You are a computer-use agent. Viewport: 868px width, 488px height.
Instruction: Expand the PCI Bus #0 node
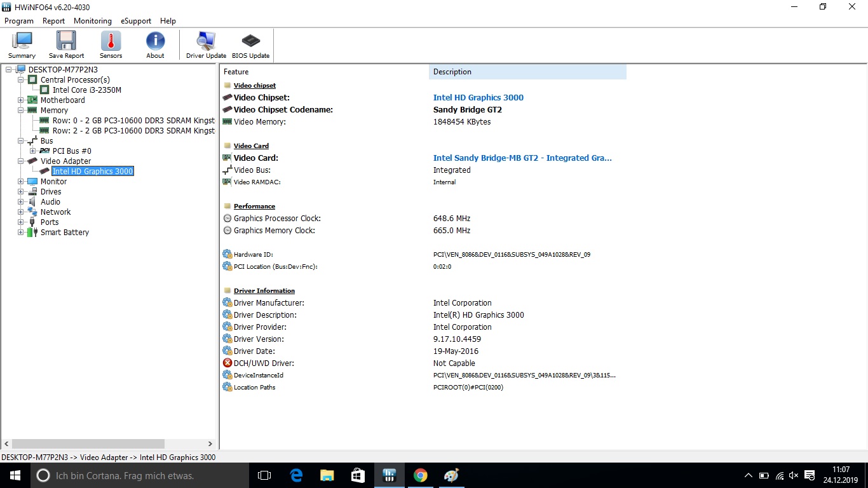(x=32, y=151)
